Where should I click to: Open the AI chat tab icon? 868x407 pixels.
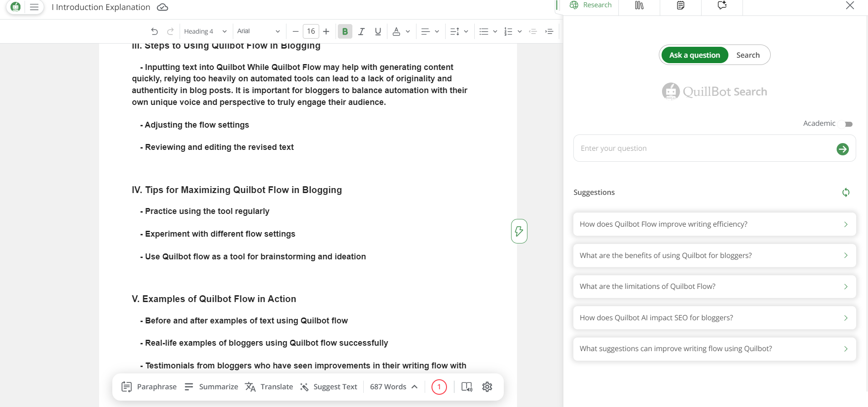click(x=722, y=5)
